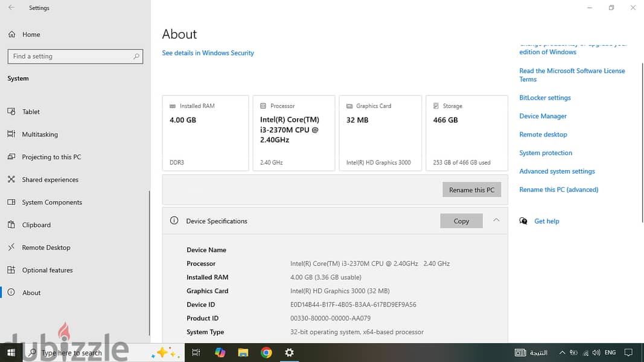Select the Product ID value 00330-80000-00000-AA079

click(x=330, y=318)
